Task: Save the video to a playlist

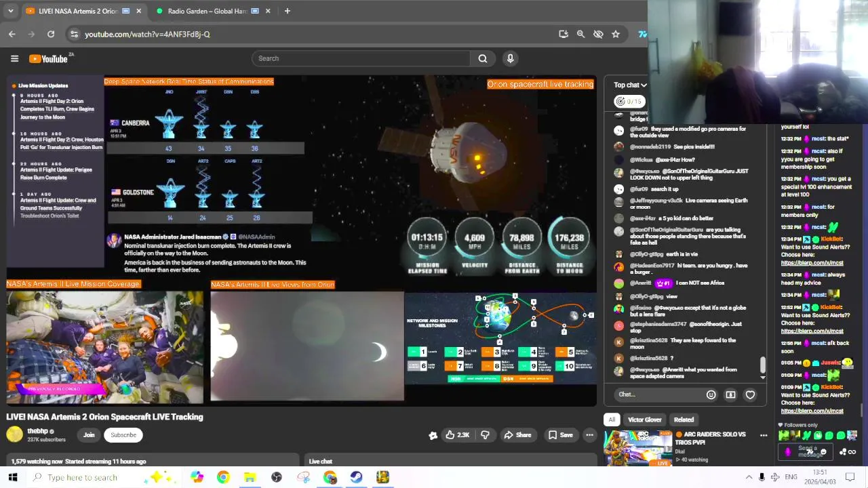Action: [x=561, y=435]
